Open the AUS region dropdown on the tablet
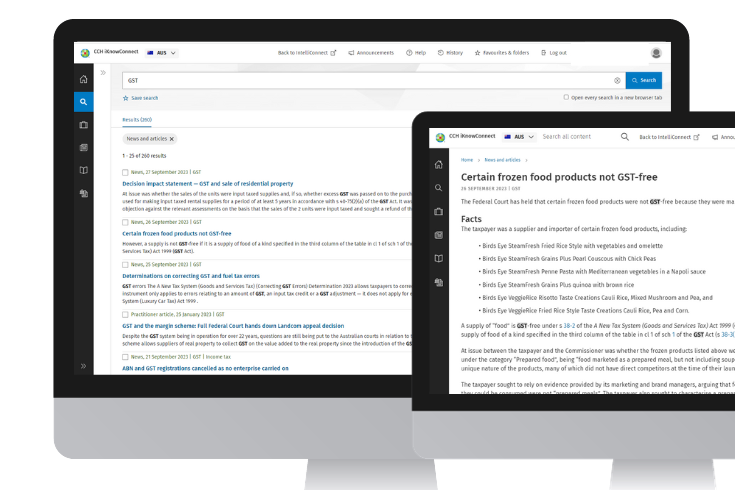This screenshot has width=735, height=490. pyautogui.click(x=515, y=136)
